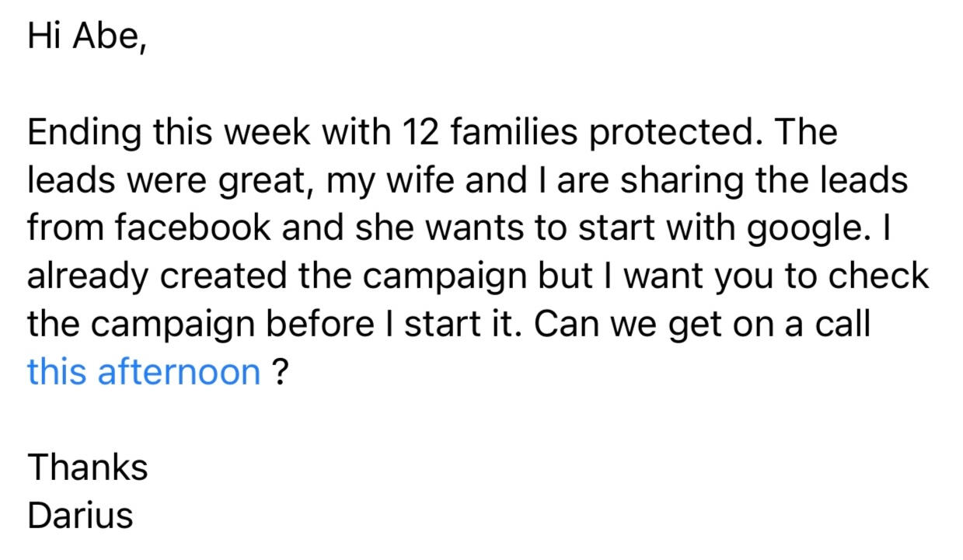Open the "this afternoon" date link
Viewport: 963px width, 560px height.
[144, 372]
